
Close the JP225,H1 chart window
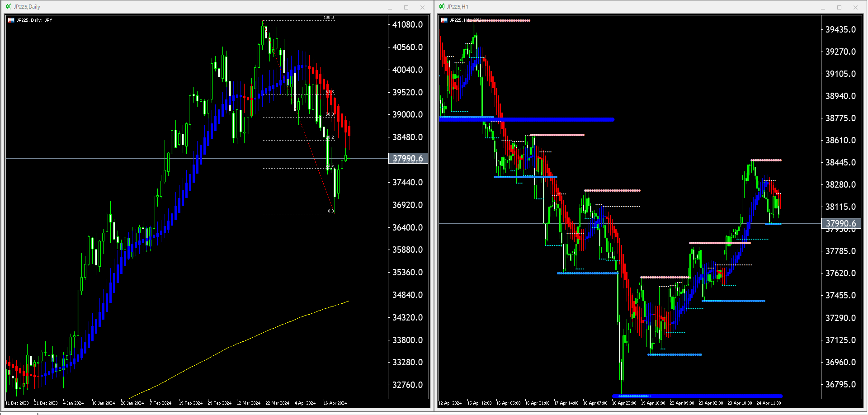(x=855, y=7)
